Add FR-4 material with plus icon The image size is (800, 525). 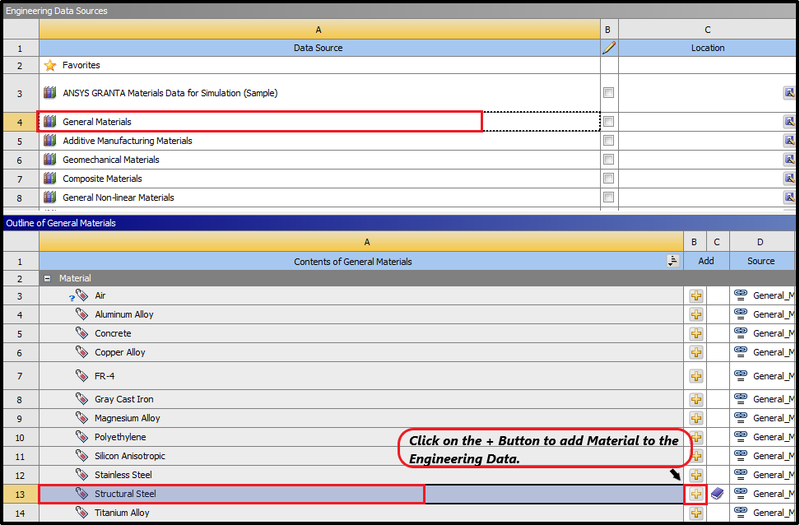click(x=696, y=376)
